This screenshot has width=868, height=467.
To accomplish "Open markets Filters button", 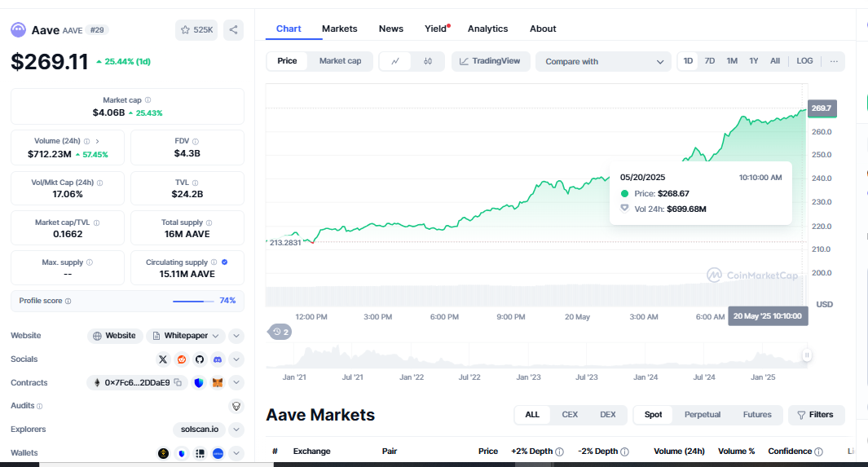I will (x=816, y=415).
